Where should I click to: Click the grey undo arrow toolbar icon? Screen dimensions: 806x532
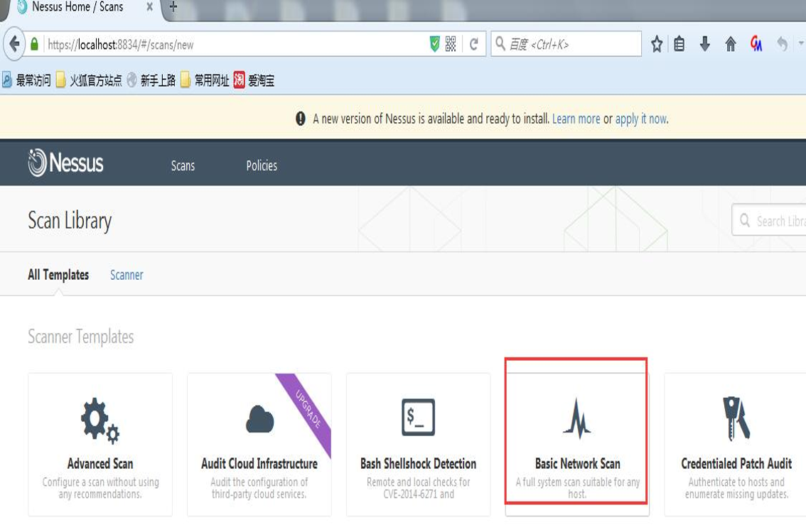(x=782, y=44)
